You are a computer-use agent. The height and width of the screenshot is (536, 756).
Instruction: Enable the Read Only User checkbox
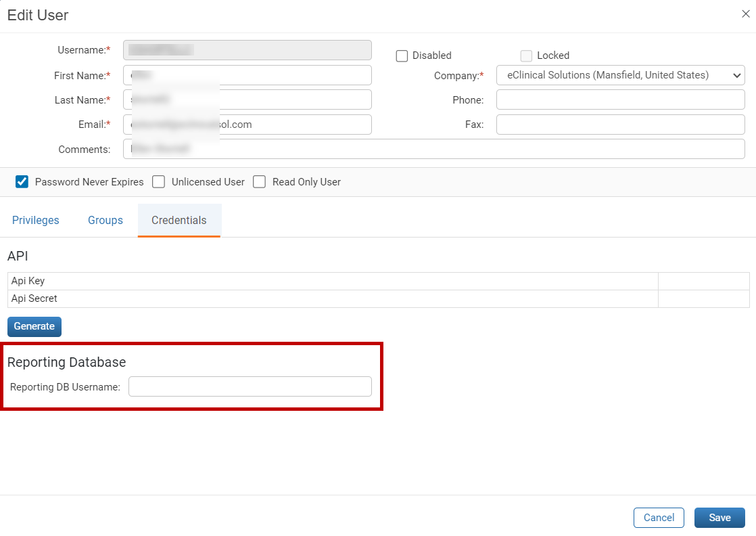pyautogui.click(x=259, y=182)
